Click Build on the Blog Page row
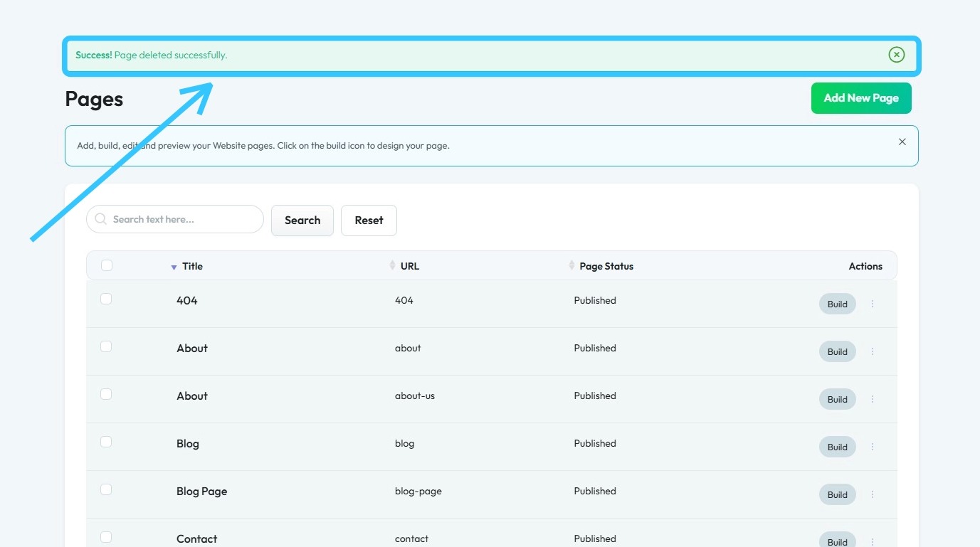The height and width of the screenshot is (547, 980). (x=837, y=494)
